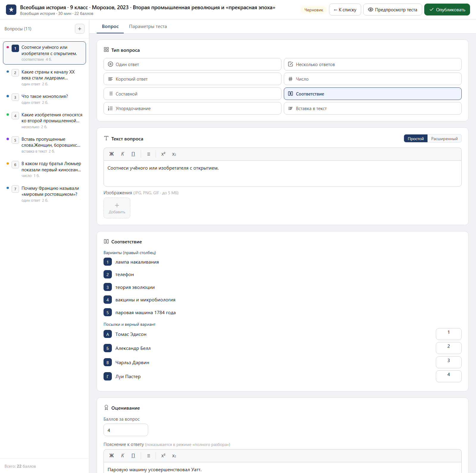The image size is (476, 473).
Task: Open the «Вопрос» tab
Action: [110, 26]
